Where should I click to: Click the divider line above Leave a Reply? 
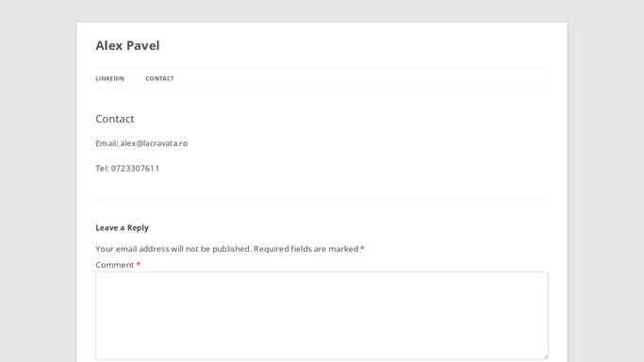tap(322, 198)
